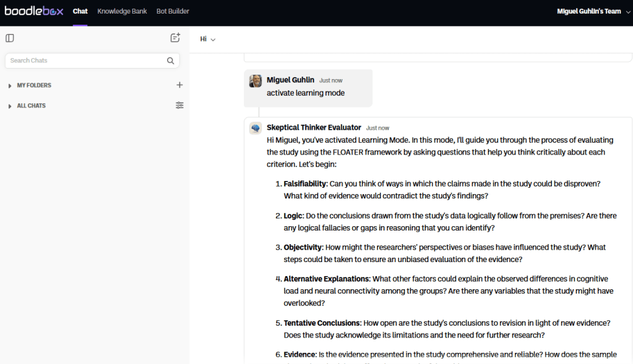Open Miguel Guhlin's Team dropdown menu
Screen dimensions: 633x364
coord(593,11)
